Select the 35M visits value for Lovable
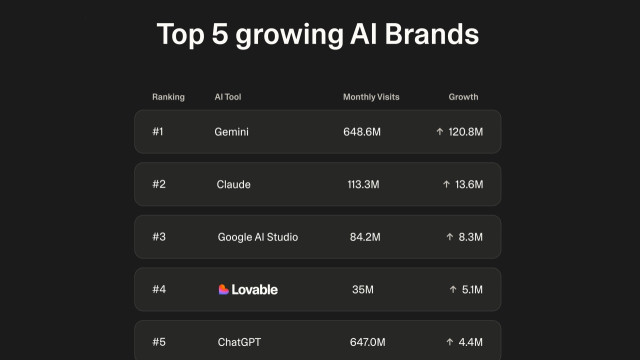 click(362, 289)
